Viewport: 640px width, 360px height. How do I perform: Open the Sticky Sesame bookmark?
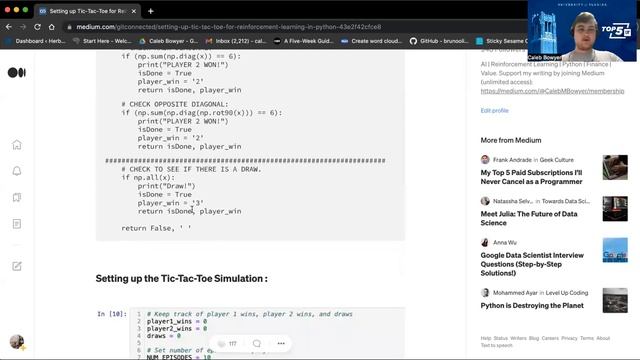tap(502, 41)
